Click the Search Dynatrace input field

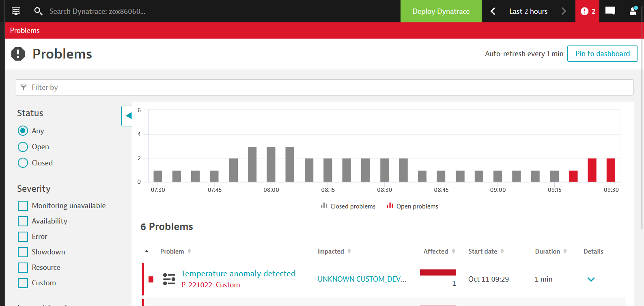97,11
